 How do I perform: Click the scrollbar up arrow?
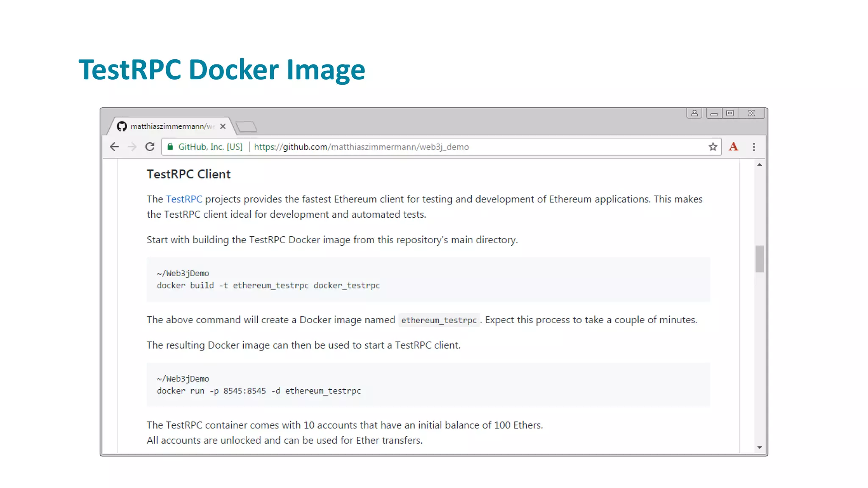759,165
